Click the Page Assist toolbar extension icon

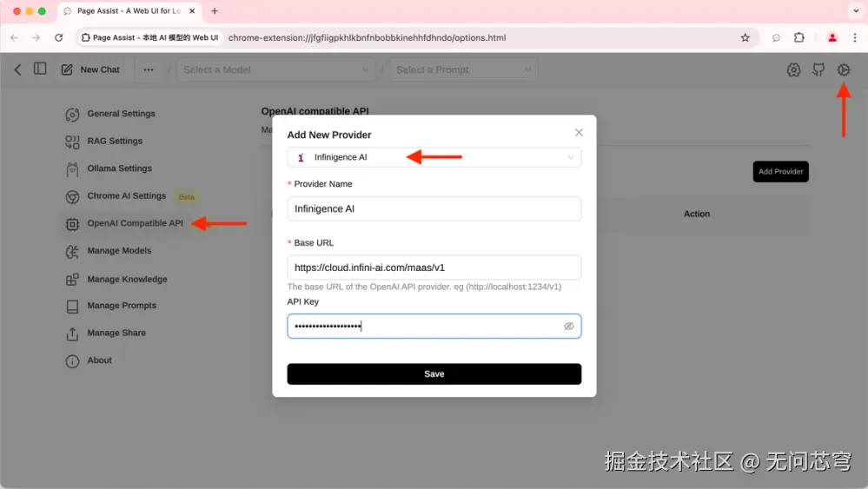point(776,37)
